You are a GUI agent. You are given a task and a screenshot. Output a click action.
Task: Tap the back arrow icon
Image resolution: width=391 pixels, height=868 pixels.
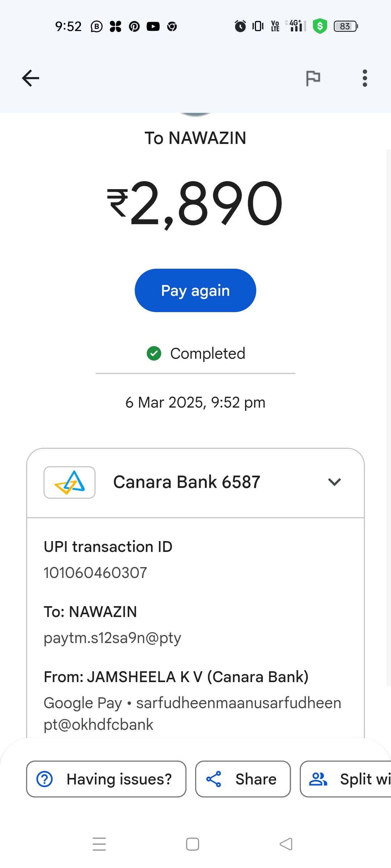tap(30, 78)
